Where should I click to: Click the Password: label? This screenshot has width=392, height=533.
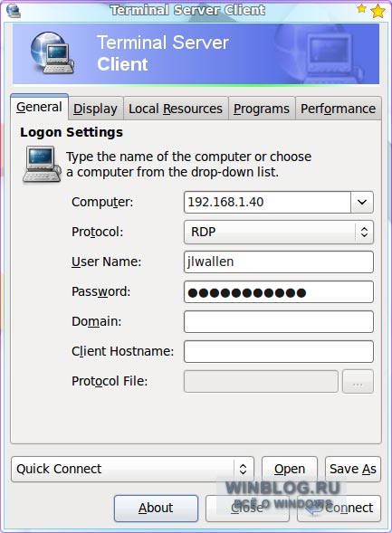[x=101, y=291]
